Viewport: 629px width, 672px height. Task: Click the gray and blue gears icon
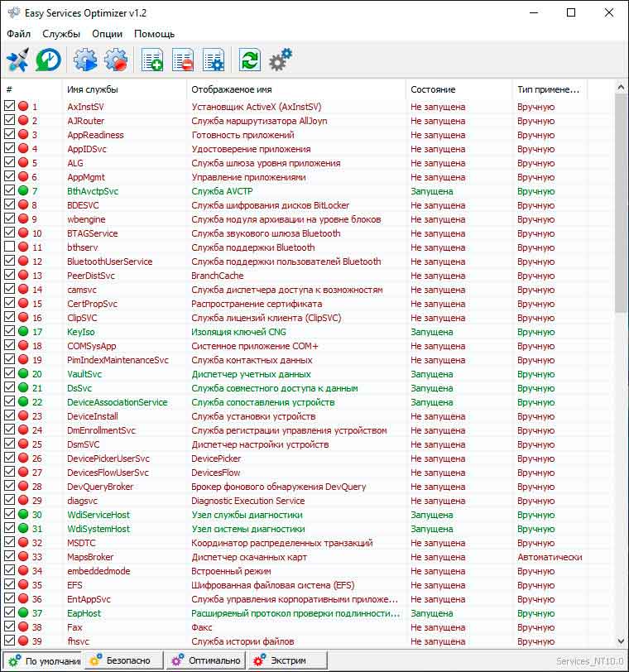tap(281, 60)
